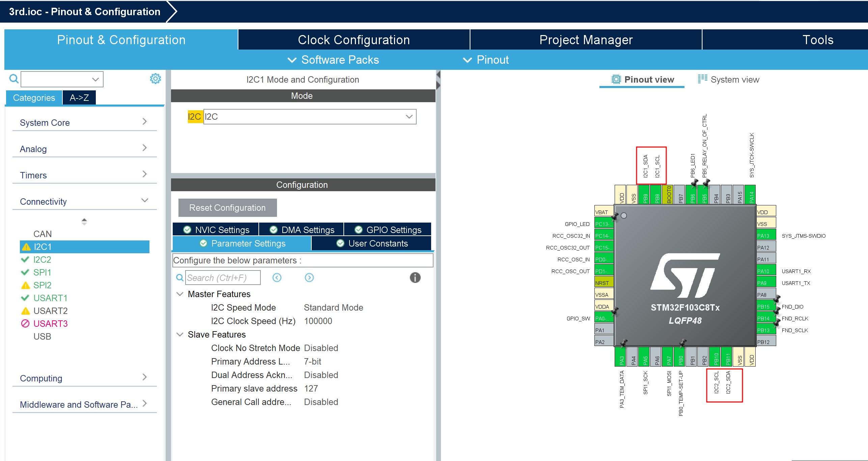Select the disabled USART3 peripheral
Screen dimensions: 868x461
[x=50, y=324]
